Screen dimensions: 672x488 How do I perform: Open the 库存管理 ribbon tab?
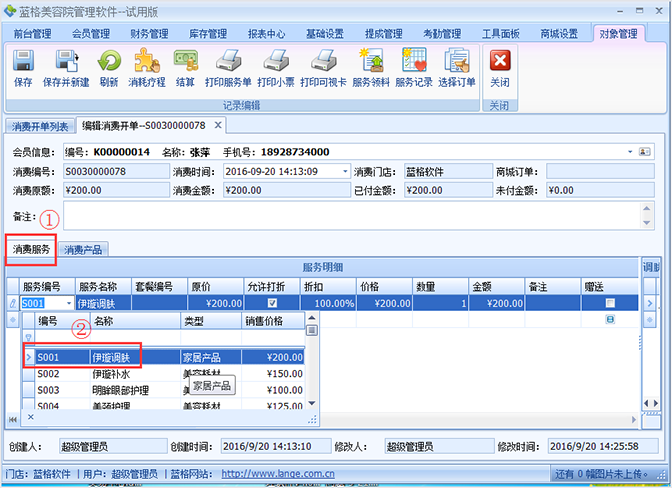(x=208, y=33)
